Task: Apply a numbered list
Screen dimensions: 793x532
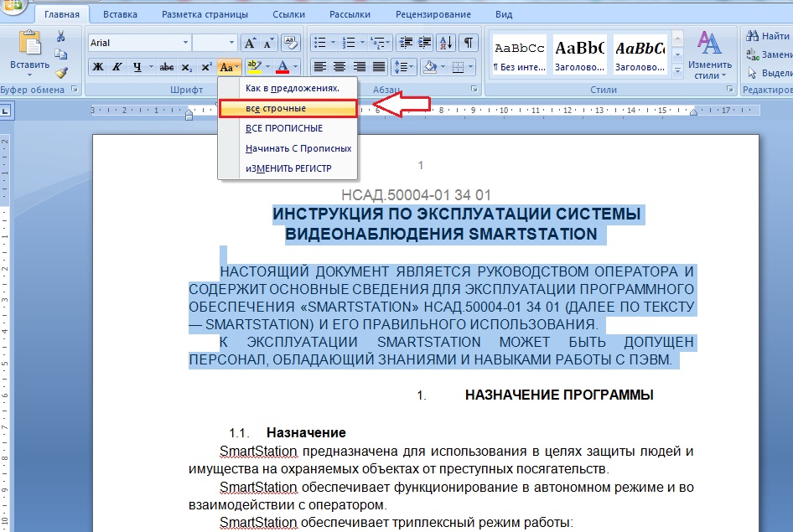Action: [349, 43]
